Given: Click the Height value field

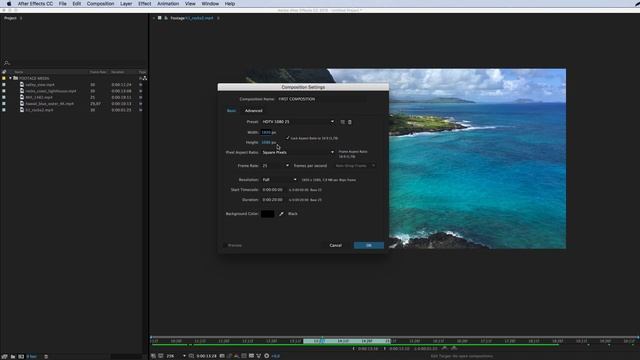Looking at the screenshot, I should (266, 142).
